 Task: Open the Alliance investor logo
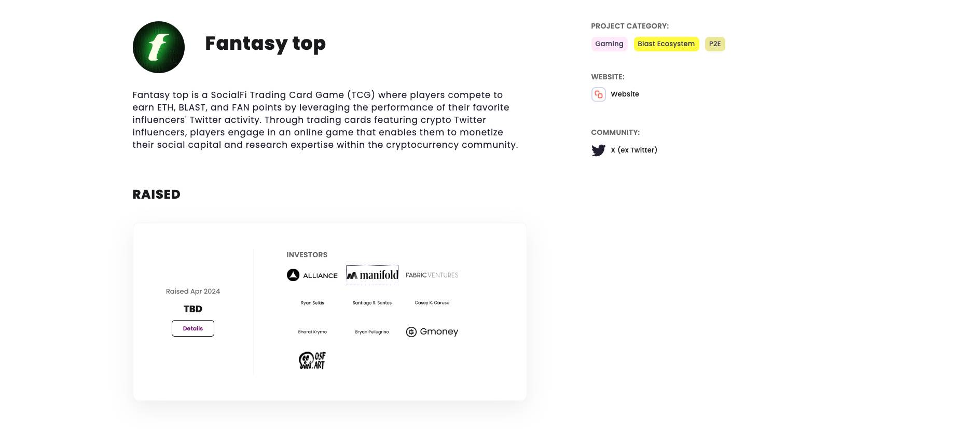312,275
